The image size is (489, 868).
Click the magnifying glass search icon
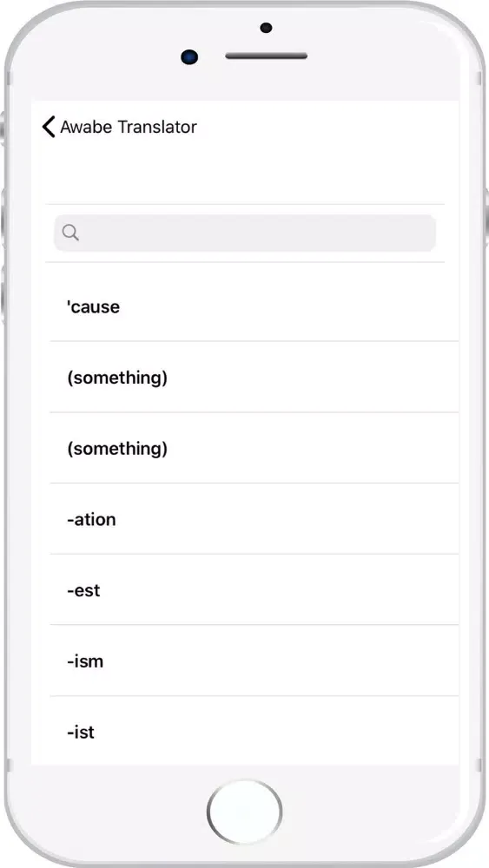tap(70, 233)
